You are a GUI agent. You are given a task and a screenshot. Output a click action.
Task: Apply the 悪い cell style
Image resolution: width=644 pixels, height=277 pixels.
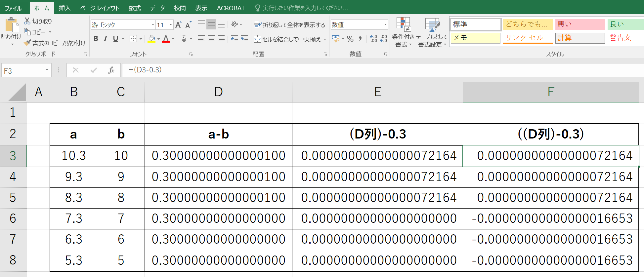tap(580, 24)
